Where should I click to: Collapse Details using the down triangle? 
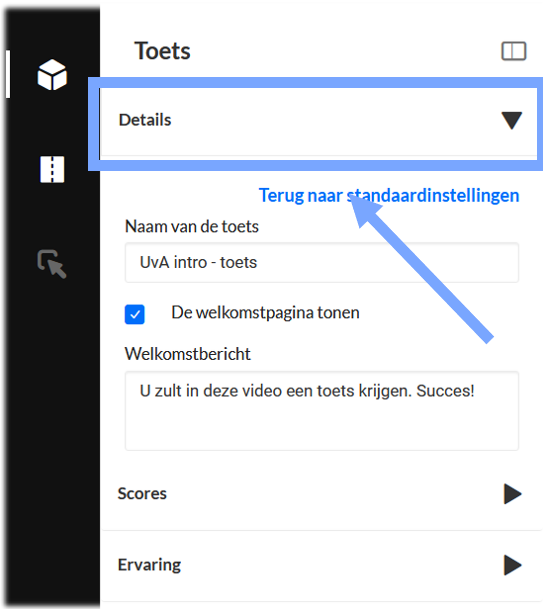[x=512, y=120]
